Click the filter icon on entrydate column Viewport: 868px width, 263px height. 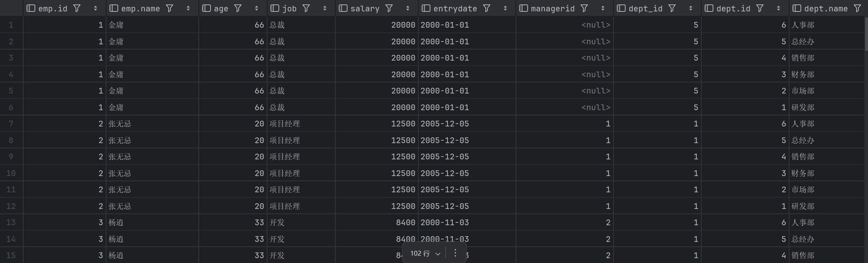(487, 8)
